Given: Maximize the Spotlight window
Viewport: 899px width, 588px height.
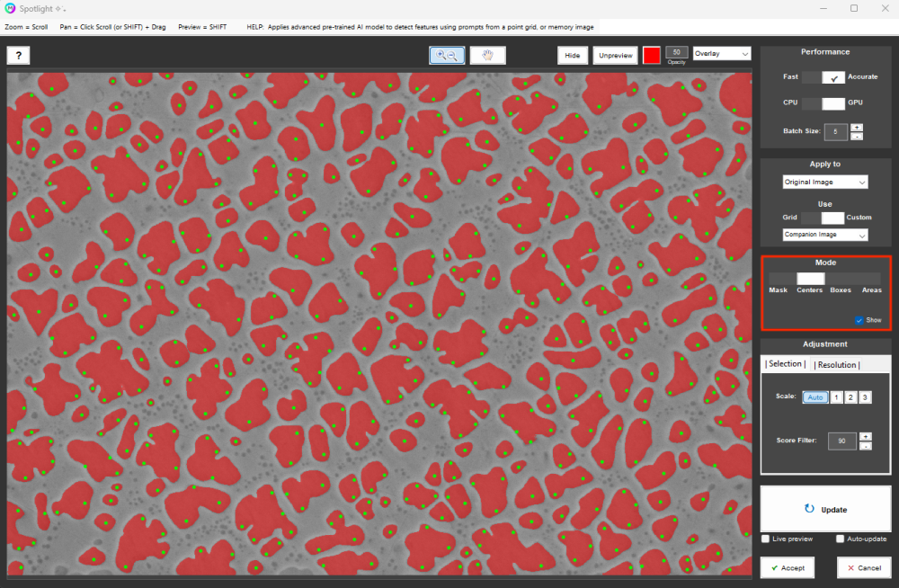Looking at the screenshot, I should point(854,9).
